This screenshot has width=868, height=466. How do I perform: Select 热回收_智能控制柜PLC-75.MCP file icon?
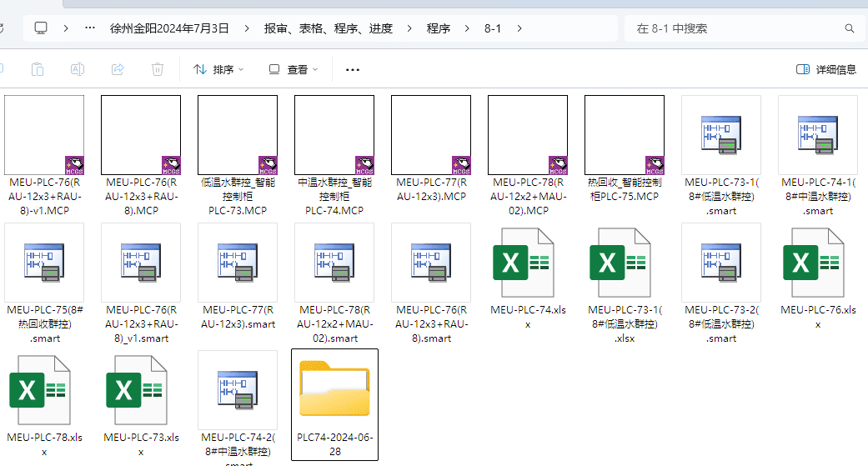tap(625, 135)
